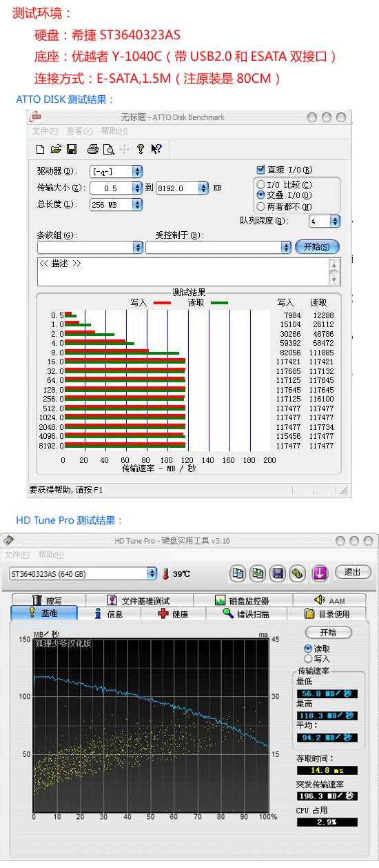Screen dimensions: 379x868
Task: Click the 存取时间 value 14.8 ms
Action: click(x=327, y=770)
